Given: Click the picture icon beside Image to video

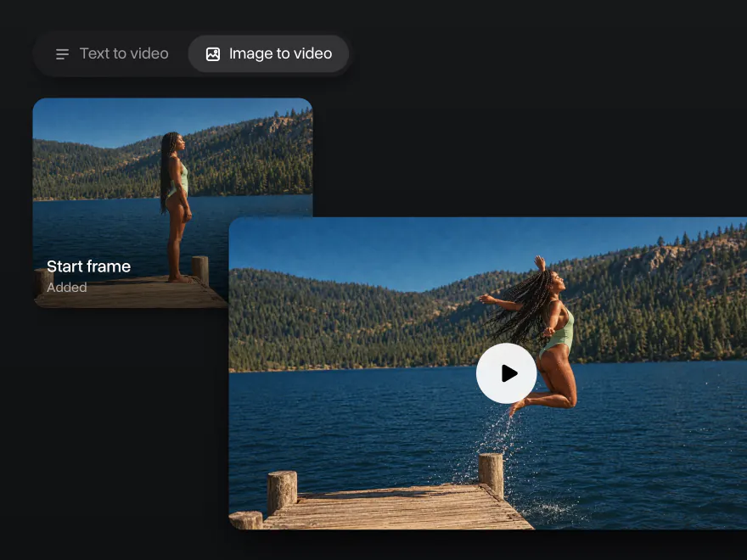Looking at the screenshot, I should [213, 54].
